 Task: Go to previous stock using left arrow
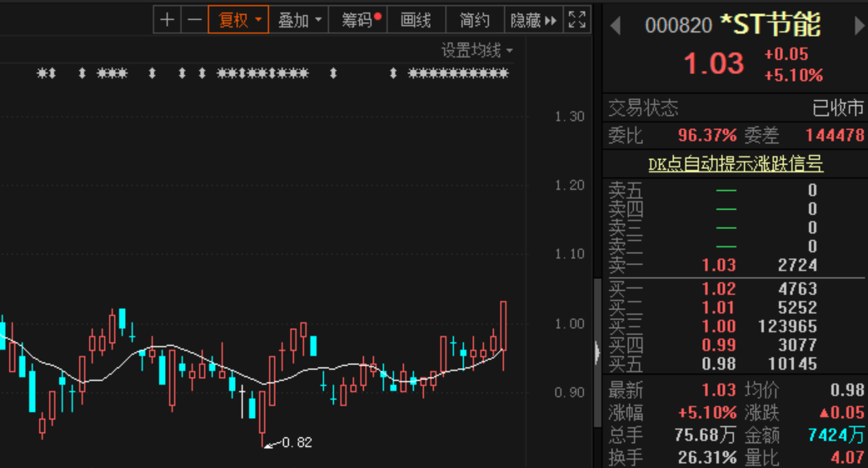(x=616, y=26)
